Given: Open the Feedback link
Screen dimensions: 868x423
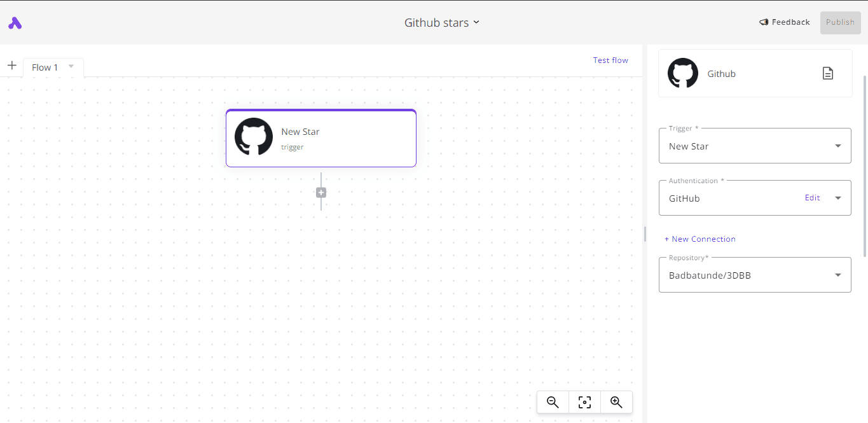Looking at the screenshot, I should tap(785, 22).
